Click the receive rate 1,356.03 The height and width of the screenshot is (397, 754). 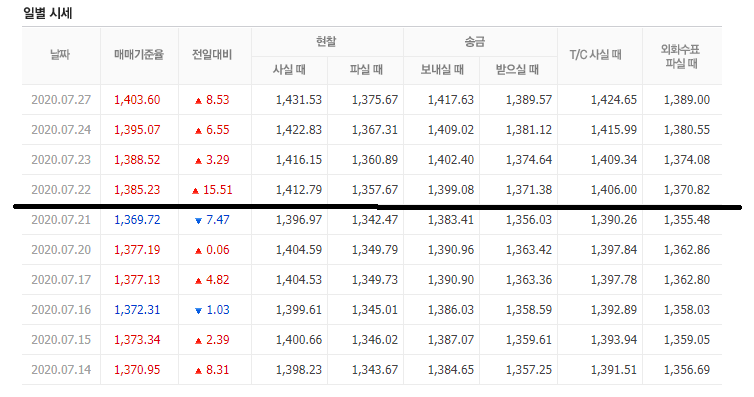click(528, 220)
